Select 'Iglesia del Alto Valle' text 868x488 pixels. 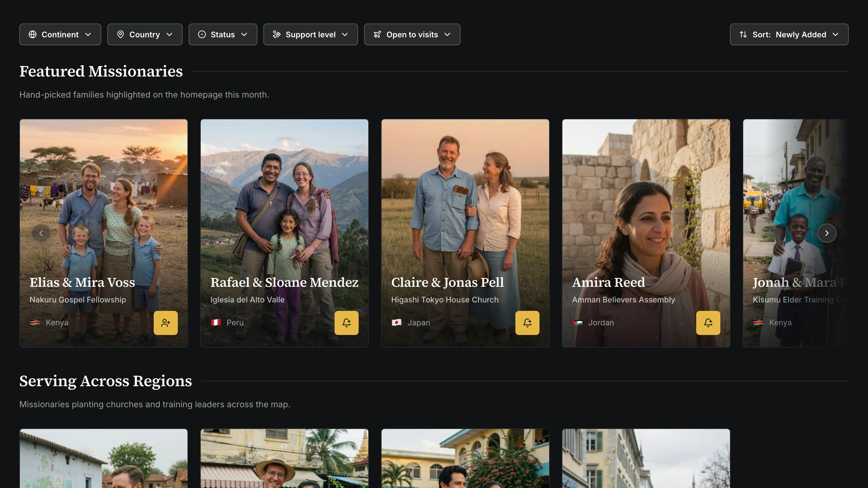click(x=247, y=299)
